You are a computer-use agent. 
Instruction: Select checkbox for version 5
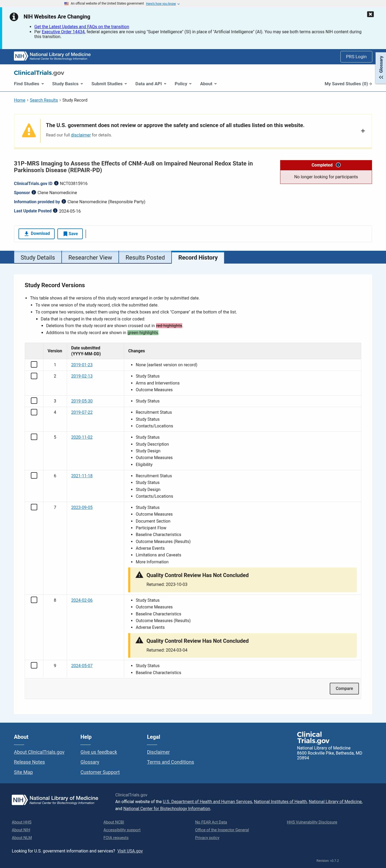(34, 437)
